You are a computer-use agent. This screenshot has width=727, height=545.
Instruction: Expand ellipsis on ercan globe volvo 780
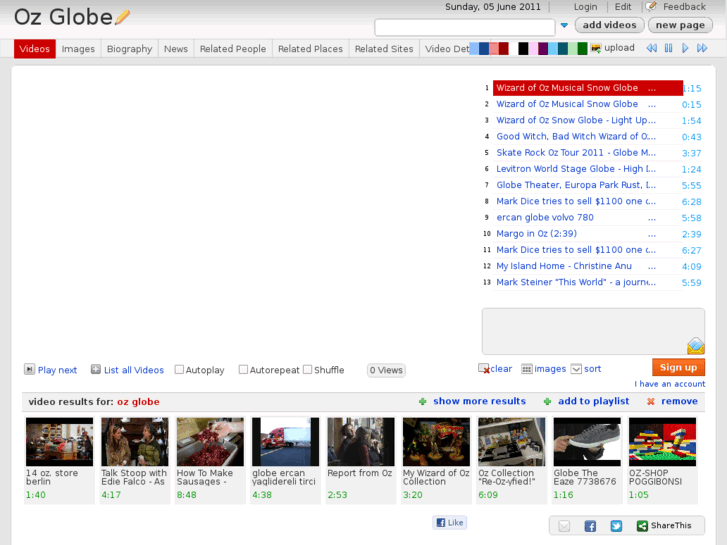point(652,218)
